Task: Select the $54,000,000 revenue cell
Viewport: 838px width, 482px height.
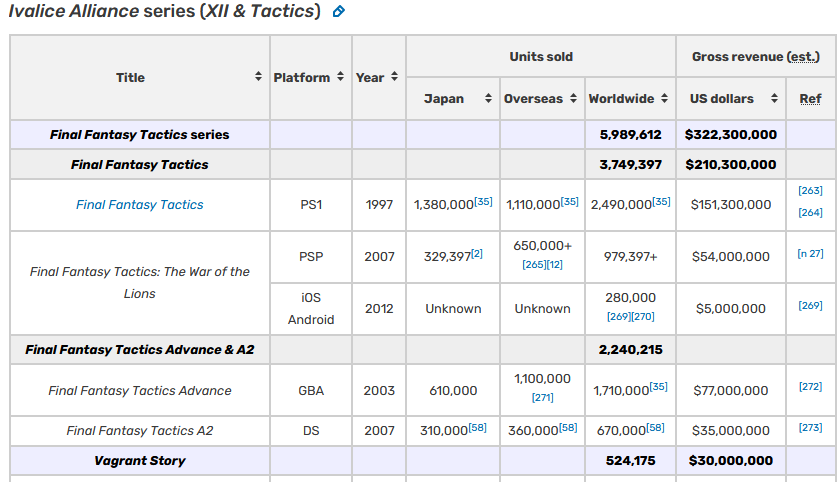Action: 731,257
